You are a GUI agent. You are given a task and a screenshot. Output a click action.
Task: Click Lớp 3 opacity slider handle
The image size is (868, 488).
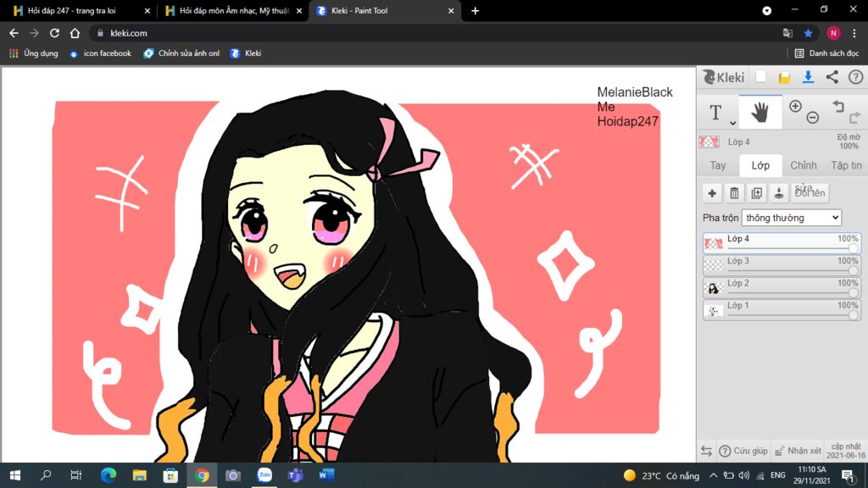click(853, 270)
